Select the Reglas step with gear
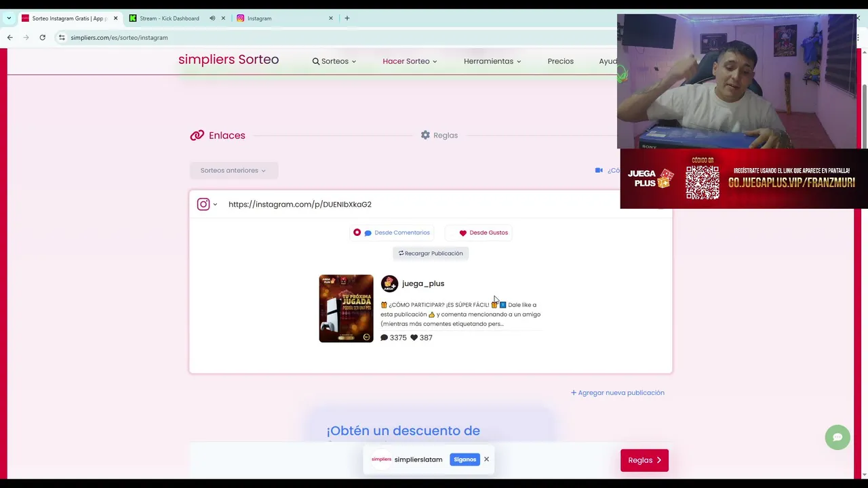Image resolution: width=868 pixels, height=488 pixels. 439,136
